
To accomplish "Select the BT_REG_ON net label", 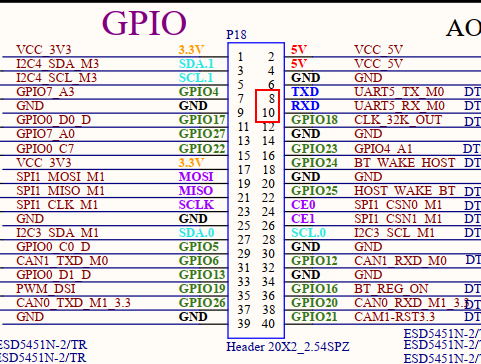I will [391, 289].
